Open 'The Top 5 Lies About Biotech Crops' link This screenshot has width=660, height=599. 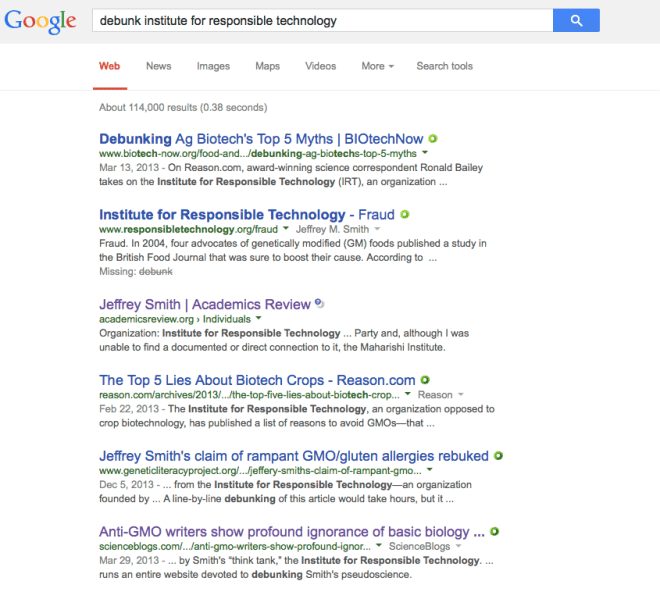pyautogui.click(x=257, y=380)
